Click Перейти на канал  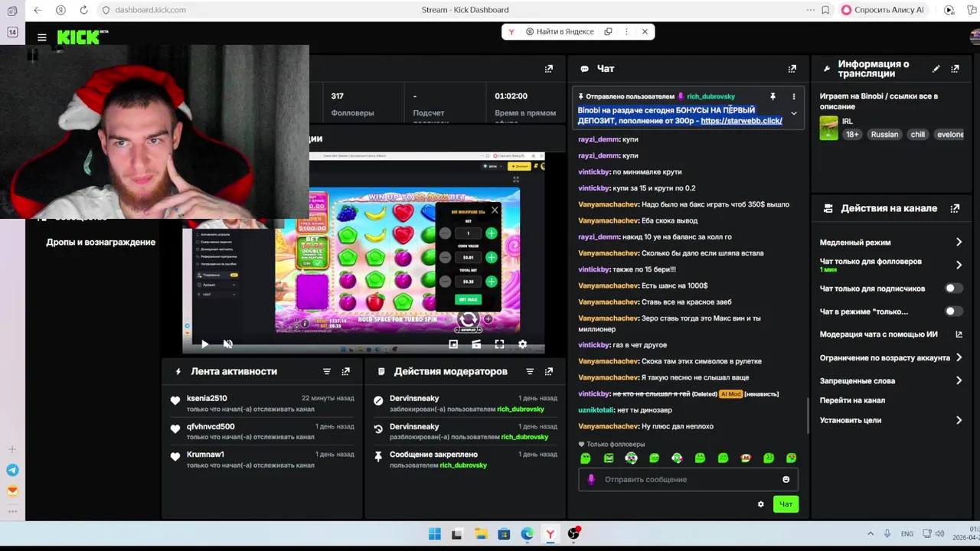click(852, 400)
